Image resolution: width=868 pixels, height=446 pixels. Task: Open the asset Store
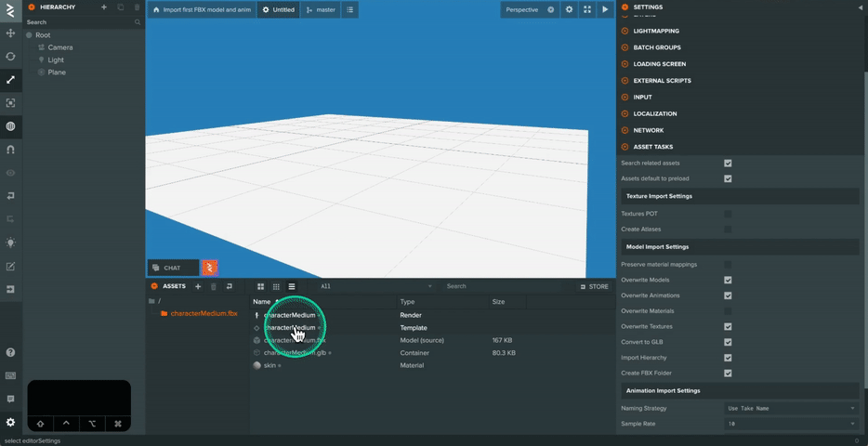595,286
